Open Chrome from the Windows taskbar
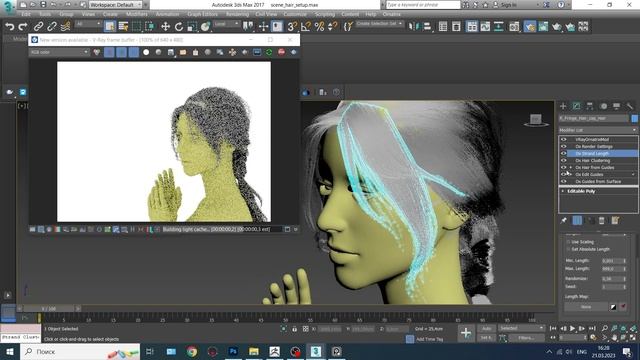The image size is (640, 360). (x=191, y=351)
